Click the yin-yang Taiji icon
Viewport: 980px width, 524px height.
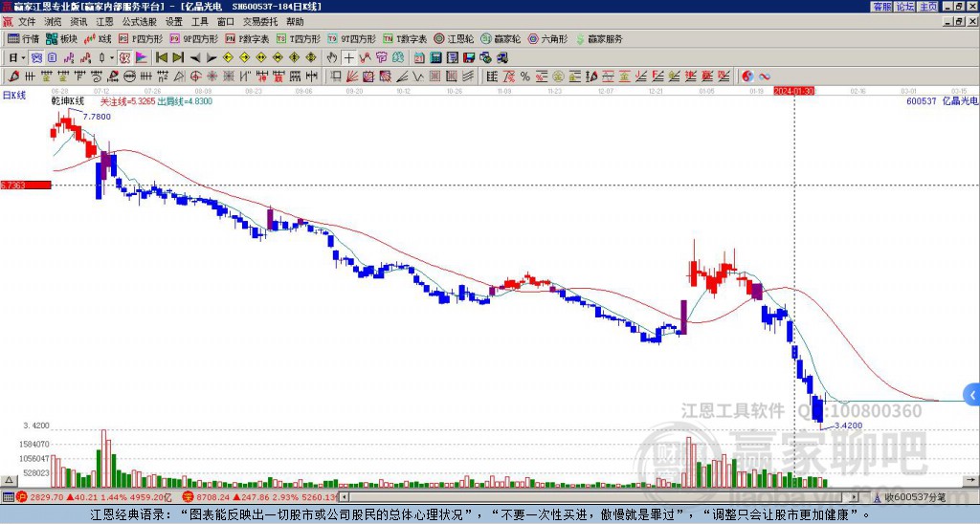747,76
